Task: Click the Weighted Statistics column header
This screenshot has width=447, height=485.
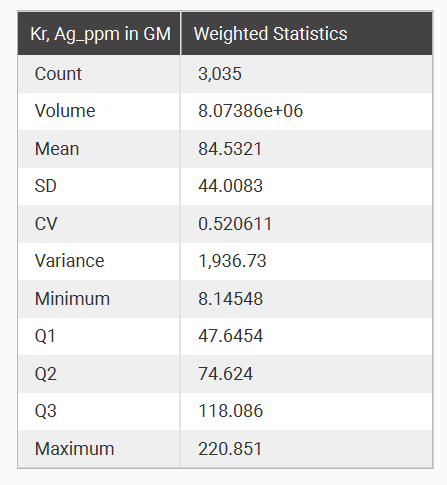Action: [270, 34]
